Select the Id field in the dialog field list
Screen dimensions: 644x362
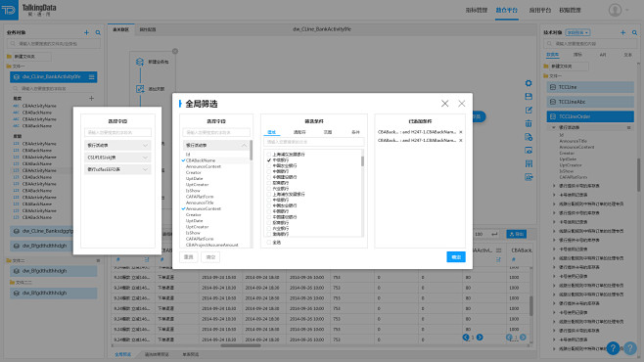click(188, 155)
